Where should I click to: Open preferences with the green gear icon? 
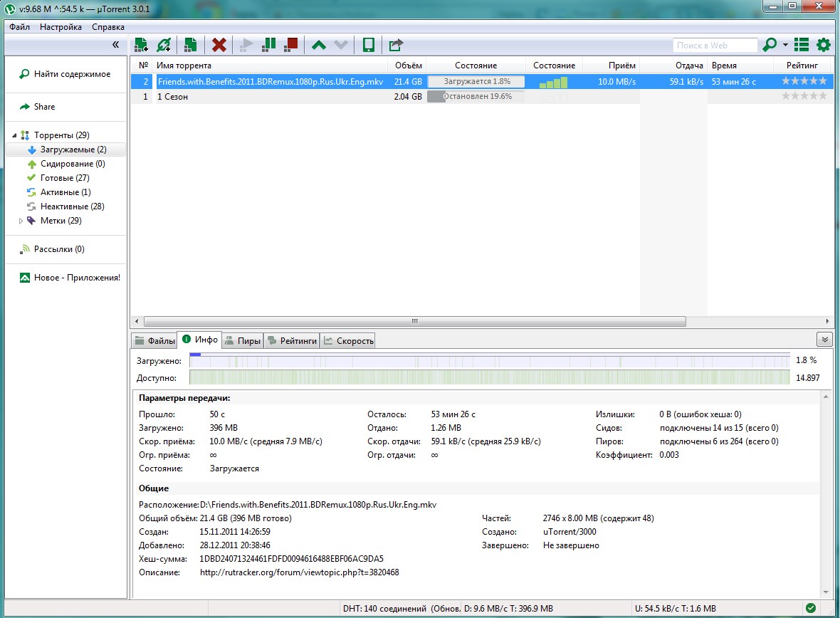coord(824,45)
